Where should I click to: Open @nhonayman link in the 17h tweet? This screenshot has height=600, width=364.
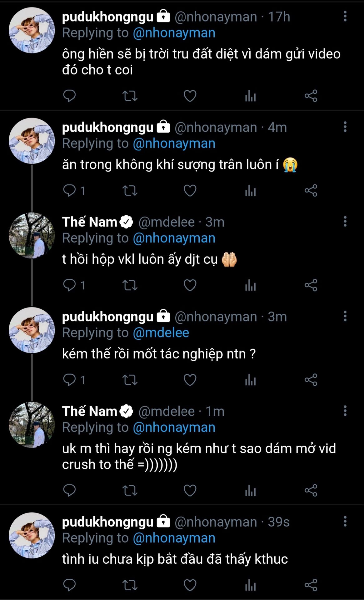click(174, 33)
